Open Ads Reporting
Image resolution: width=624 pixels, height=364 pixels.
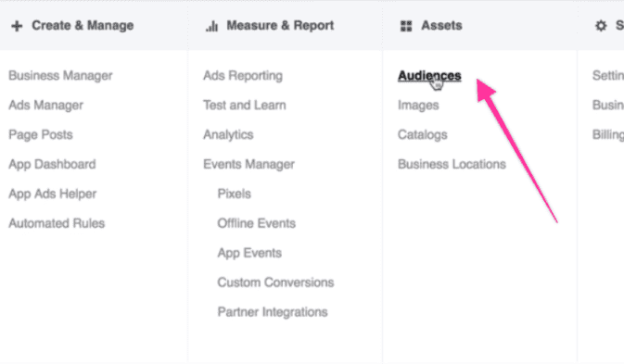point(243,76)
